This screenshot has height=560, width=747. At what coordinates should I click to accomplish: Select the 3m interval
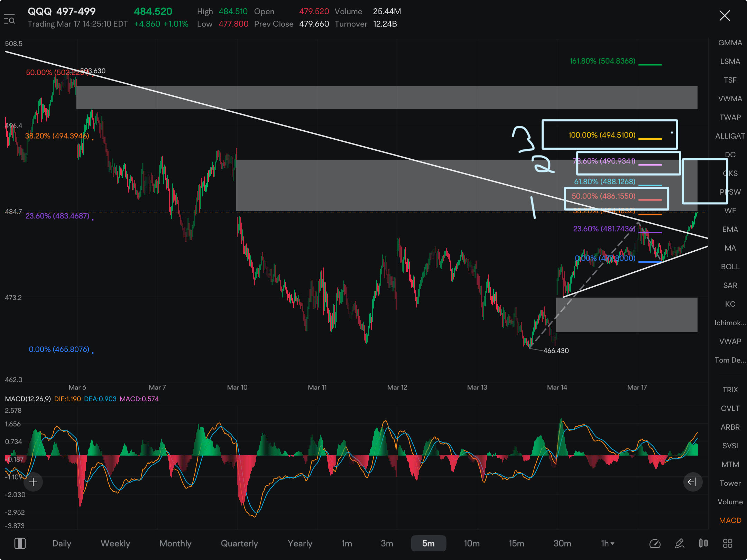(x=387, y=543)
